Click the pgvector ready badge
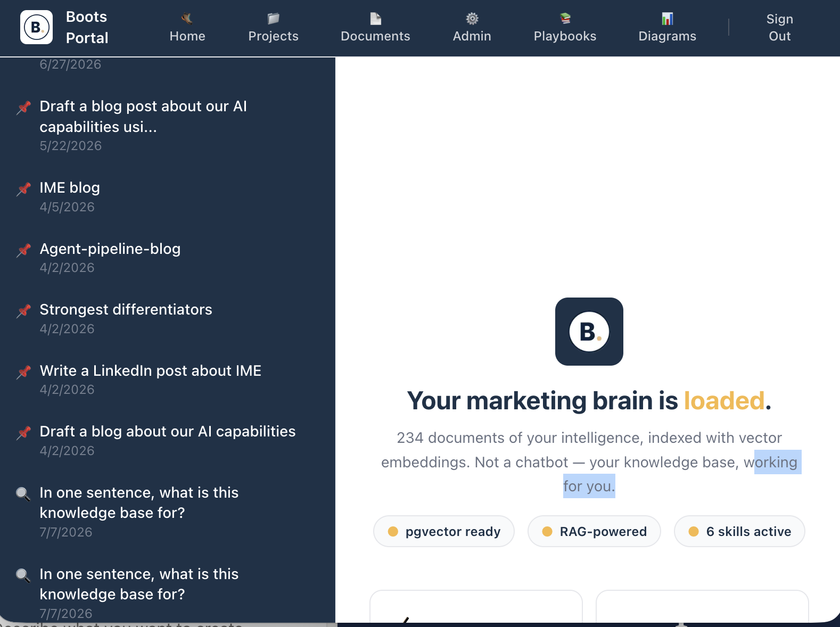Screen dimensions: 840x627 pos(444,531)
